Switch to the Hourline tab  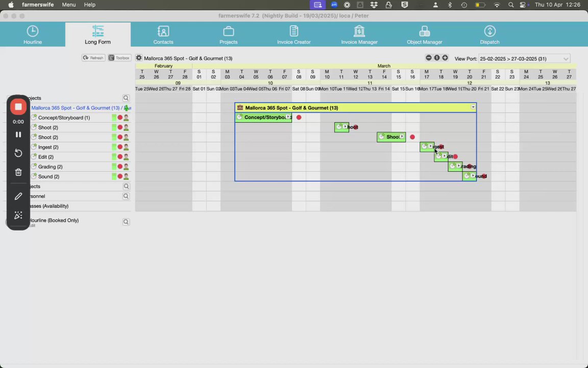(33, 35)
